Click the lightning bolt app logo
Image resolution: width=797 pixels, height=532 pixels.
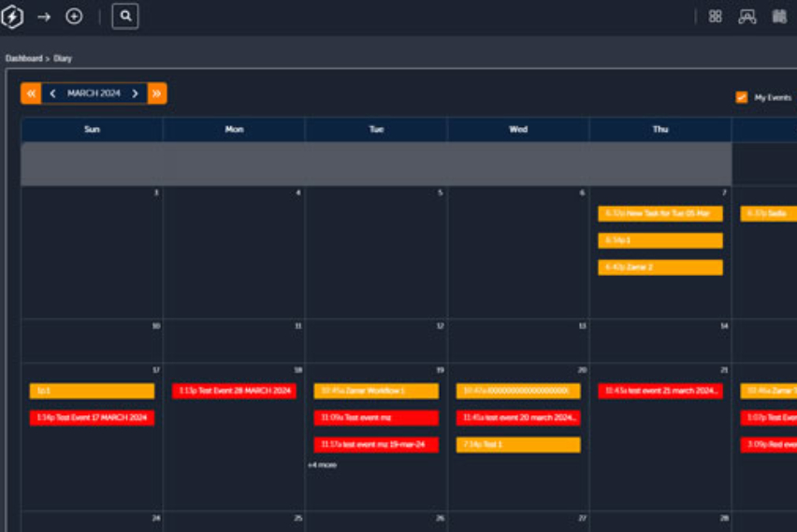point(12,17)
